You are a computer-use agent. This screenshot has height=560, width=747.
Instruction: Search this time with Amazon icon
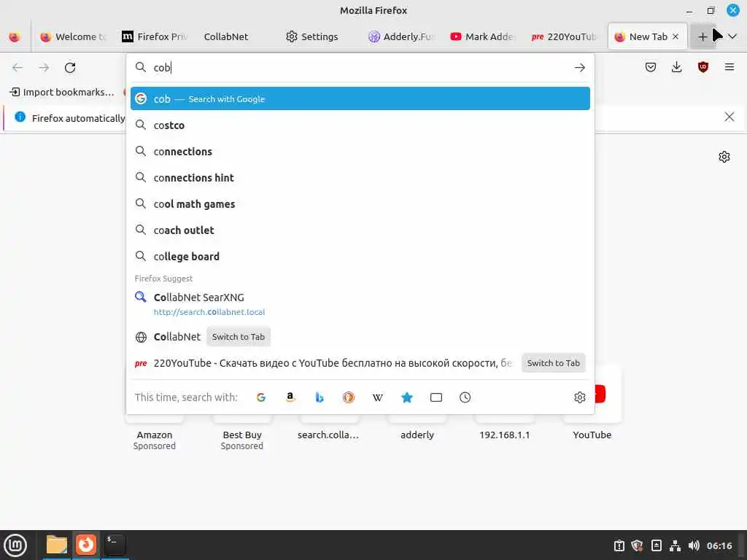(x=290, y=397)
